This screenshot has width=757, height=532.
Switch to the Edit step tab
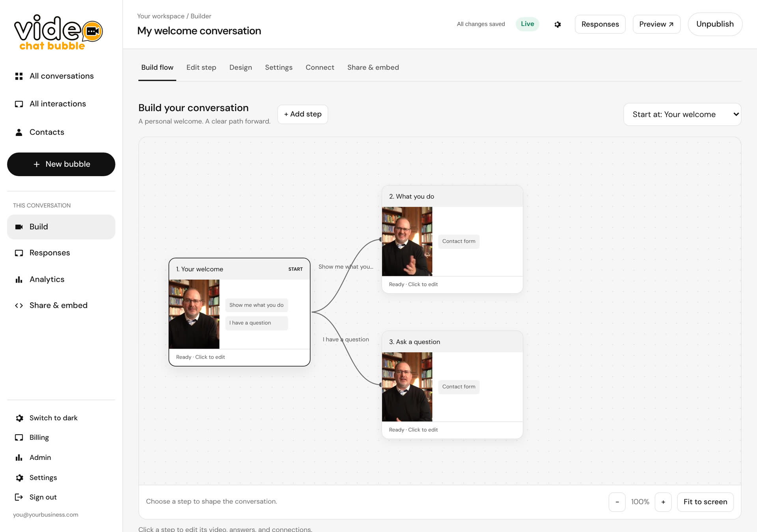point(201,67)
